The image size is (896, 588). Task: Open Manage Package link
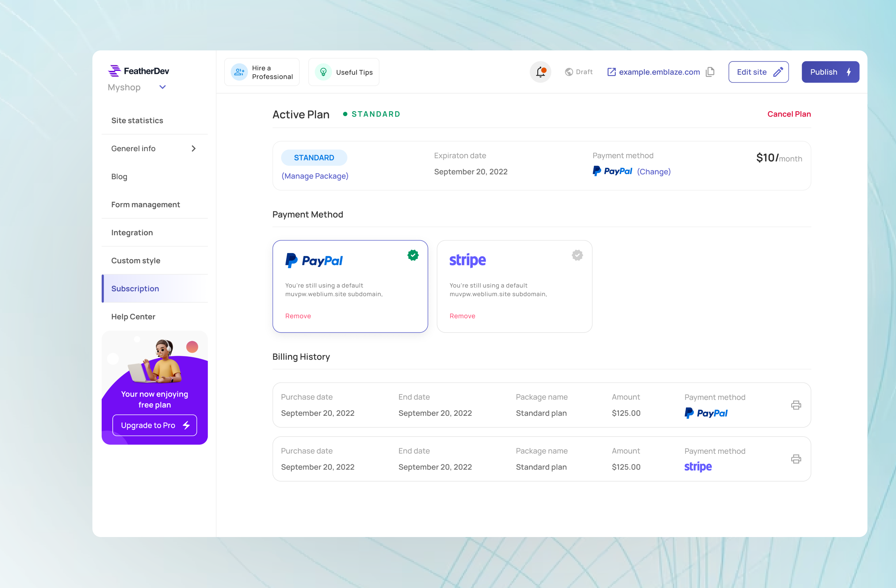(315, 176)
